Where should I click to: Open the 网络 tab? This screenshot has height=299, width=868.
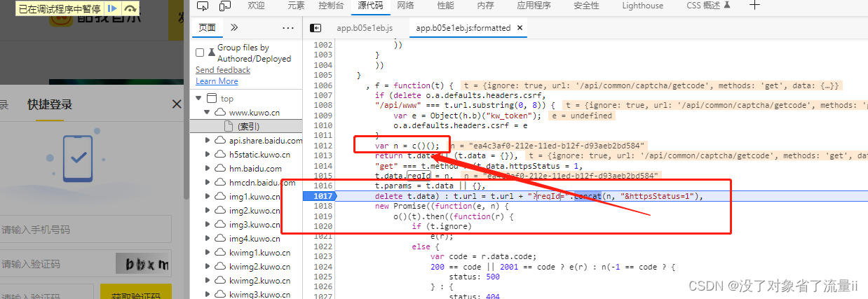pyautogui.click(x=405, y=6)
